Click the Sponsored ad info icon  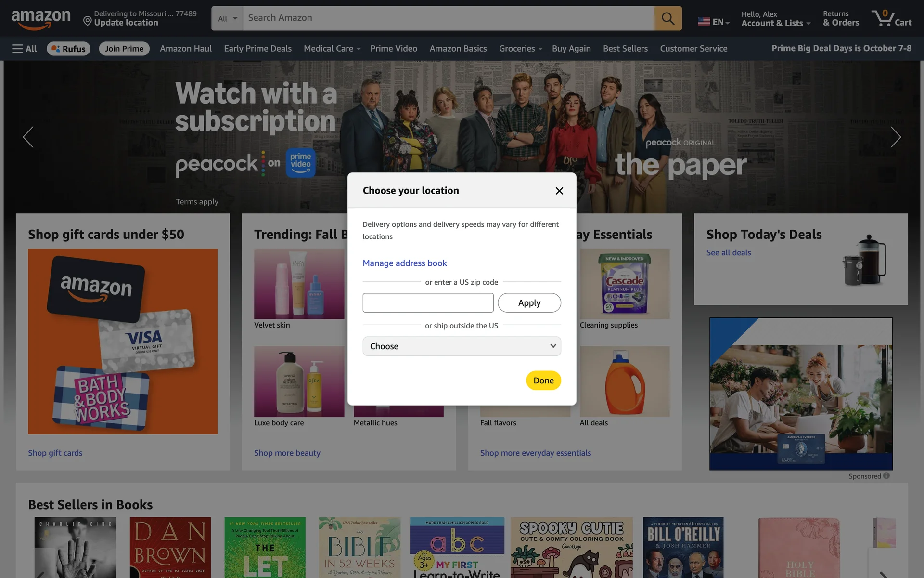[886, 476]
